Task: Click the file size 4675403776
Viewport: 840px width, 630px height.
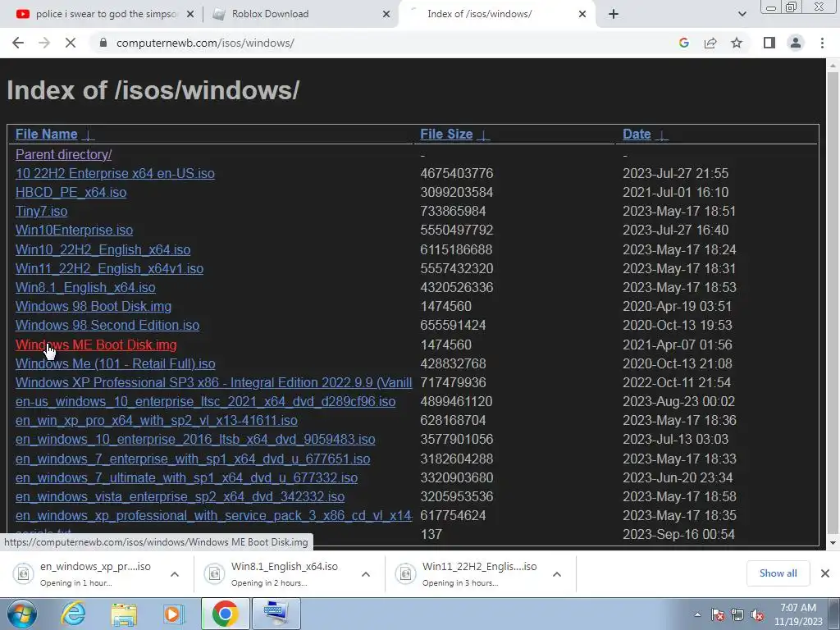Action: click(x=456, y=174)
